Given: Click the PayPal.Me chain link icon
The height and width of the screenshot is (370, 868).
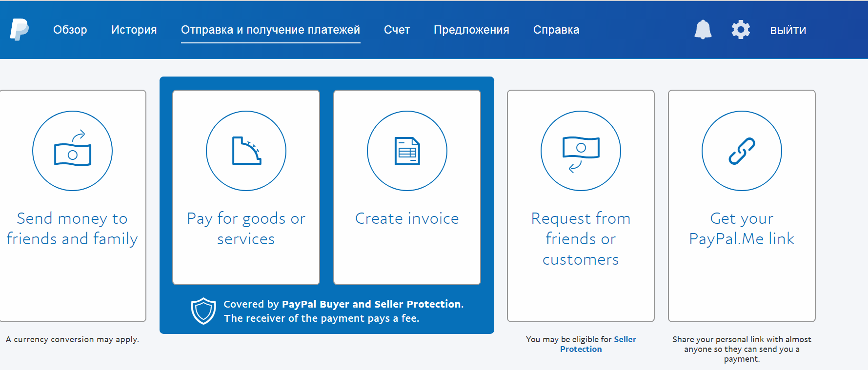Looking at the screenshot, I should (742, 151).
